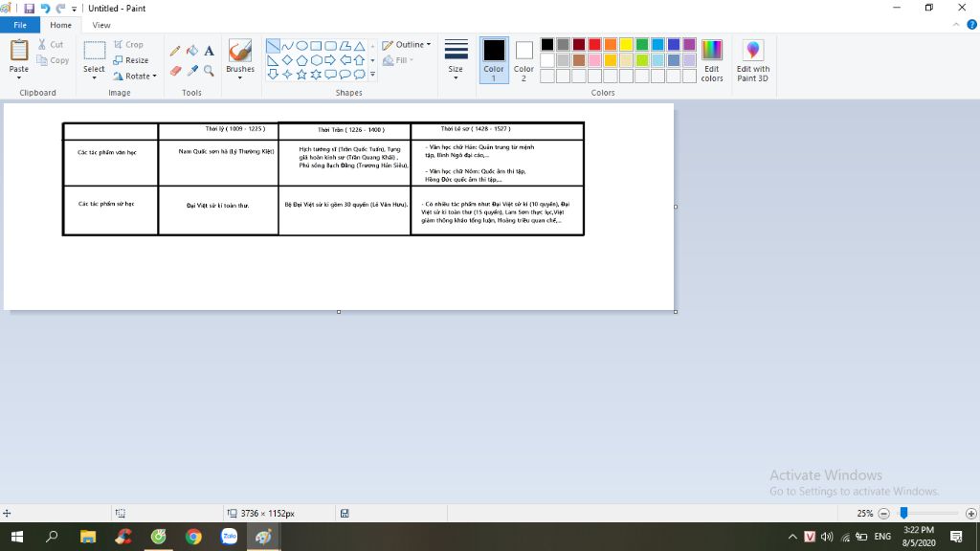Select the Eraser tool

[175, 71]
